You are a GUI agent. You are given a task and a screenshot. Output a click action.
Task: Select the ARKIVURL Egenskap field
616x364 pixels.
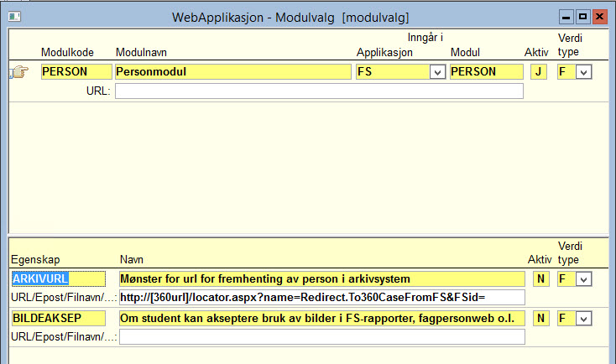click(59, 278)
